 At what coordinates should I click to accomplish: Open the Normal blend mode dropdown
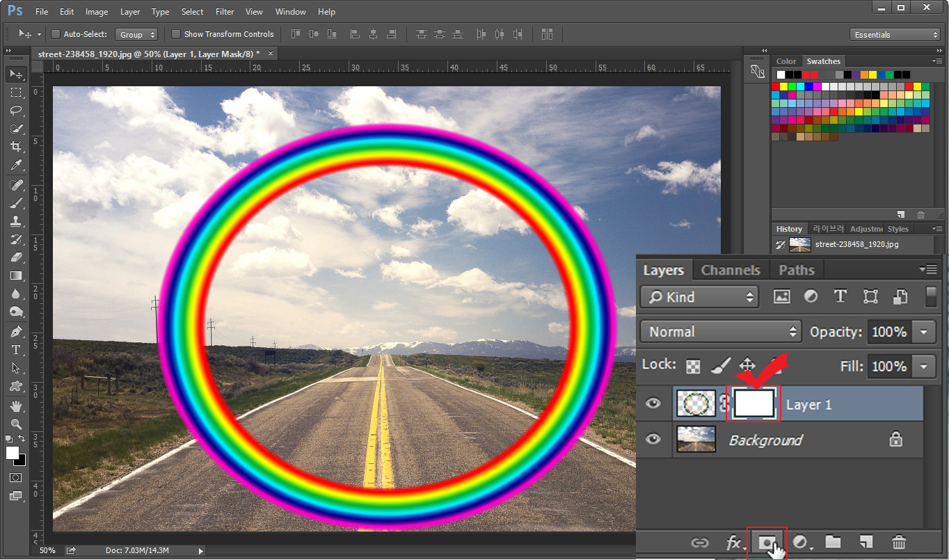pyautogui.click(x=721, y=332)
